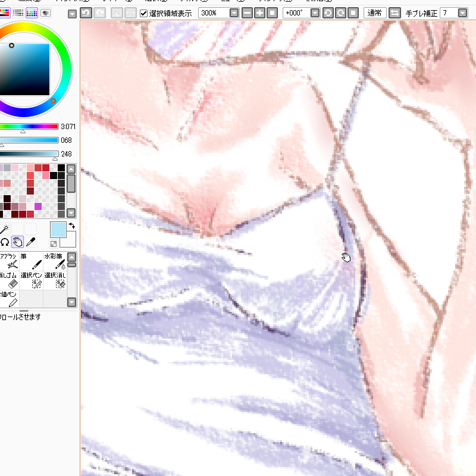The width and height of the screenshot is (476, 476).
Task: Toggle the color swatches panel icon
Action: tap(32, 13)
